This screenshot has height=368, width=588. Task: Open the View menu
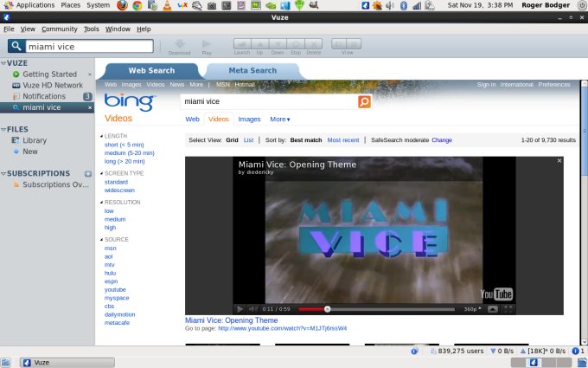click(28, 29)
